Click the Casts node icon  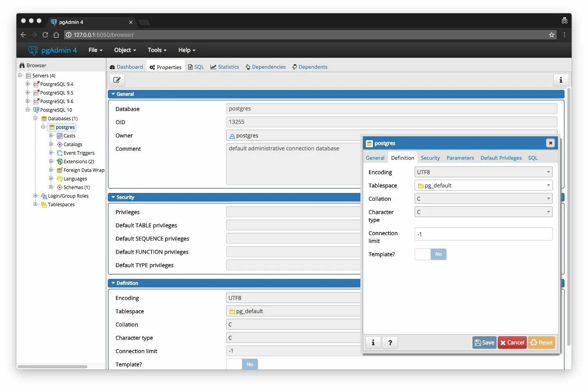pyautogui.click(x=60, y=136)
